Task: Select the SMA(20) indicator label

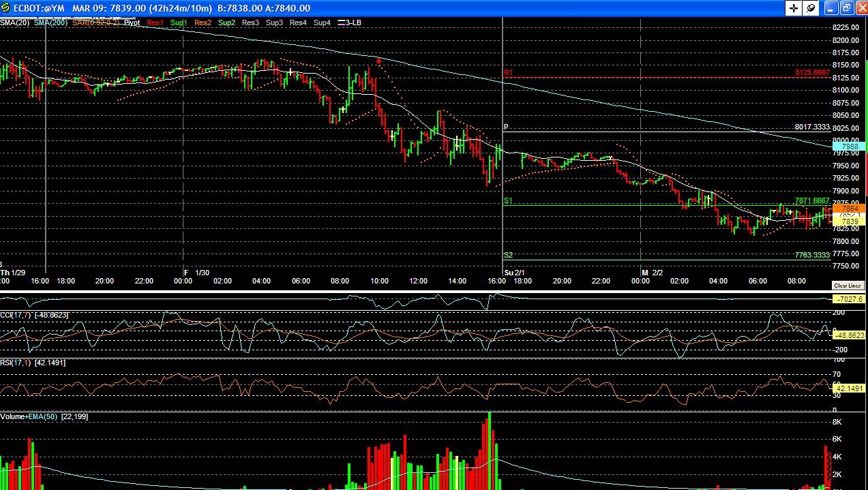Action: click(x=14, y=22)
